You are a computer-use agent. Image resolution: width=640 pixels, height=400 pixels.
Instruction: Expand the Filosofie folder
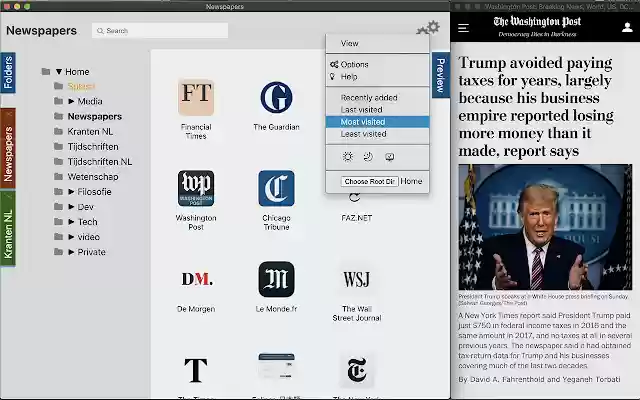point(71,191)
